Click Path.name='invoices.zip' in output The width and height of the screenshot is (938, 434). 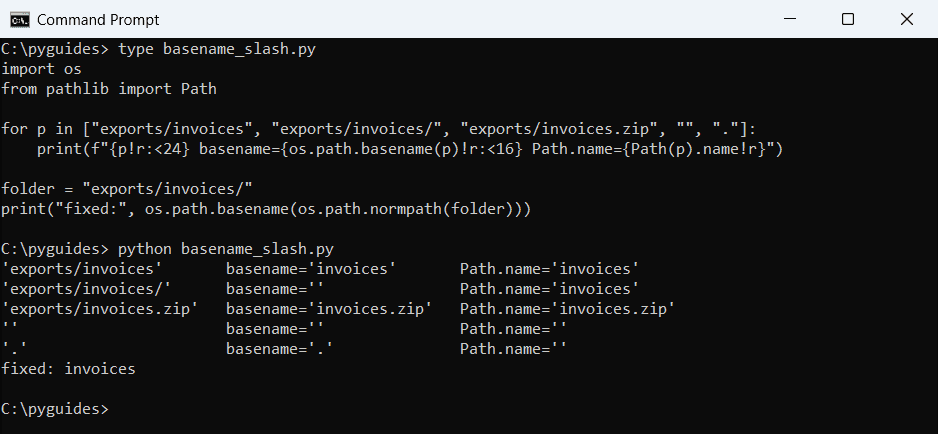pyautogui.click(x=567, y=309)
